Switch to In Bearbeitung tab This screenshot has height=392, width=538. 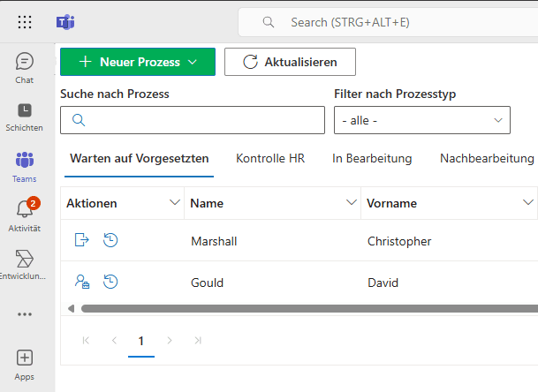372,159
